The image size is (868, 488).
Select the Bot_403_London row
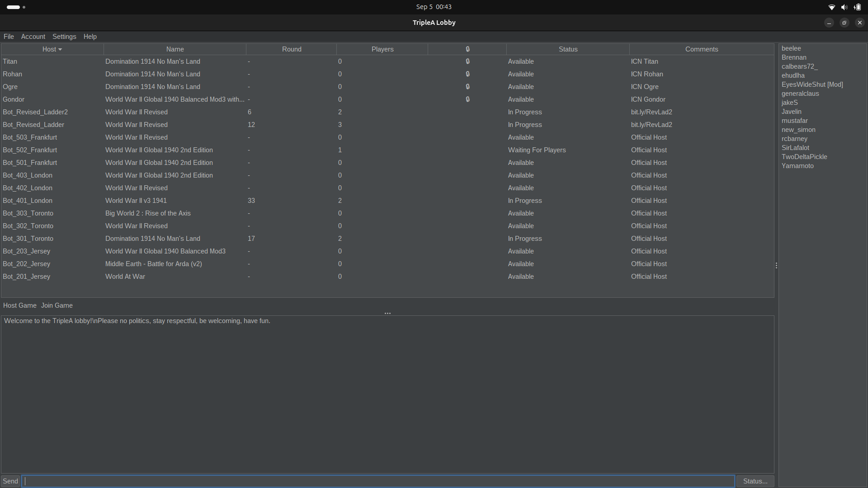click(x=387, y=175)
